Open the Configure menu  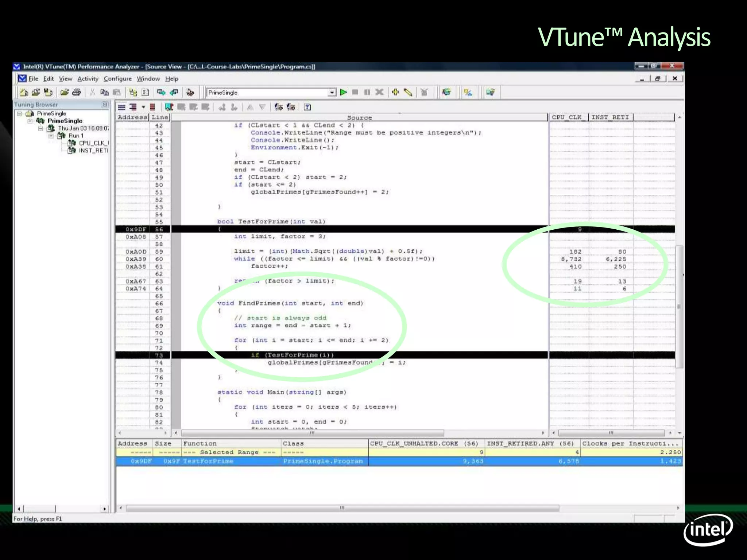pyautogui.click(x=117, y=79)
